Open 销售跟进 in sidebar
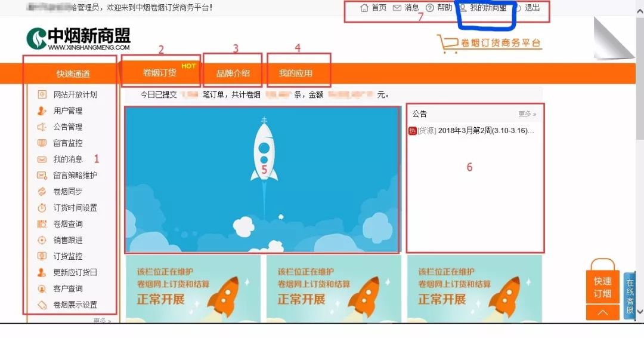 [x=68, y=240]
